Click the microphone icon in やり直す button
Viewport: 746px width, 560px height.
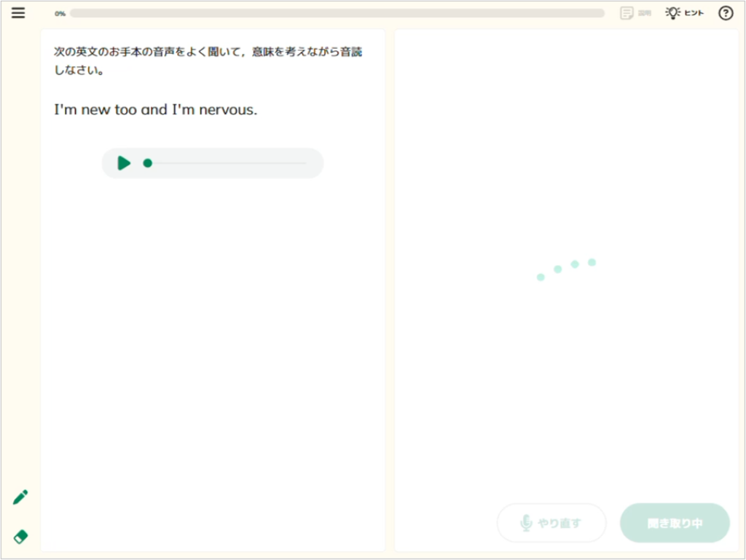(526, 523)
